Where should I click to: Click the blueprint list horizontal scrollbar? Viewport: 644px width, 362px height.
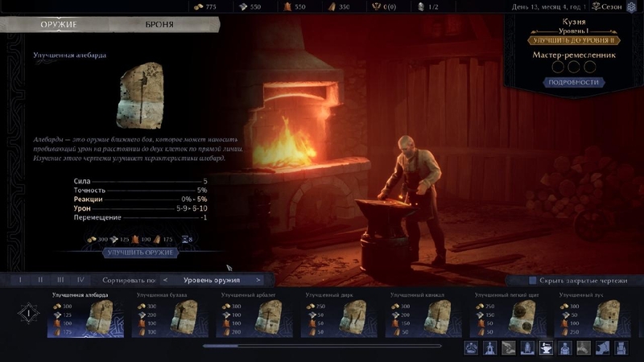(x=322, y=346)
